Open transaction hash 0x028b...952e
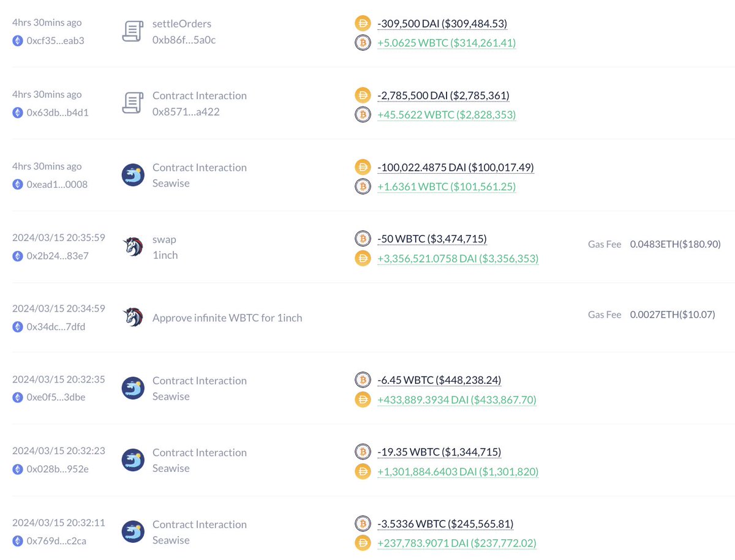Viewport: 735px width, 560px height. point(58,469)
